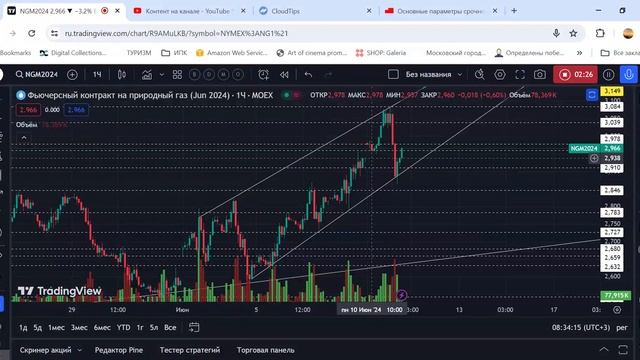Screen dimensions: 640x360
Task: Close the CloudTips browser tab
Action: tap(369, 11)
